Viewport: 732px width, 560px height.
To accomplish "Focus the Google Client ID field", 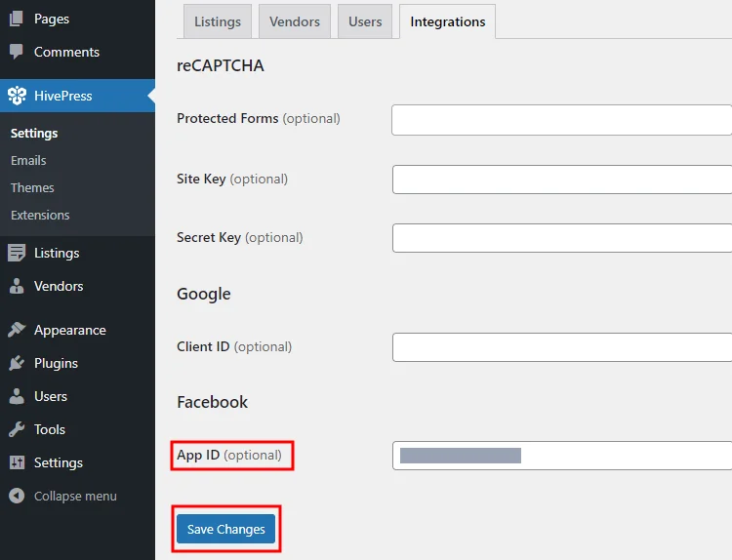I will [x=562, y=347].
